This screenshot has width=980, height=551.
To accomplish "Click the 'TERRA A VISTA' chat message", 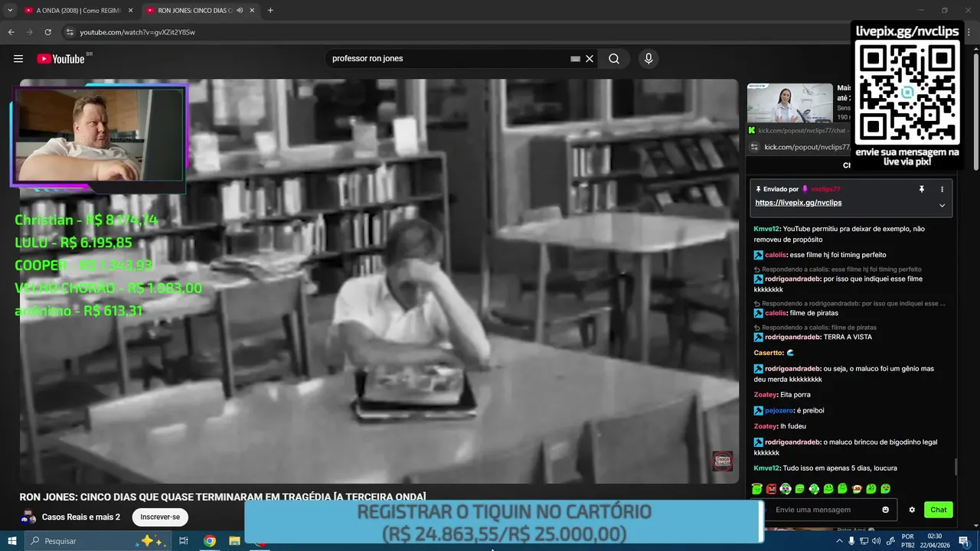I will click(x=848, y=337).
